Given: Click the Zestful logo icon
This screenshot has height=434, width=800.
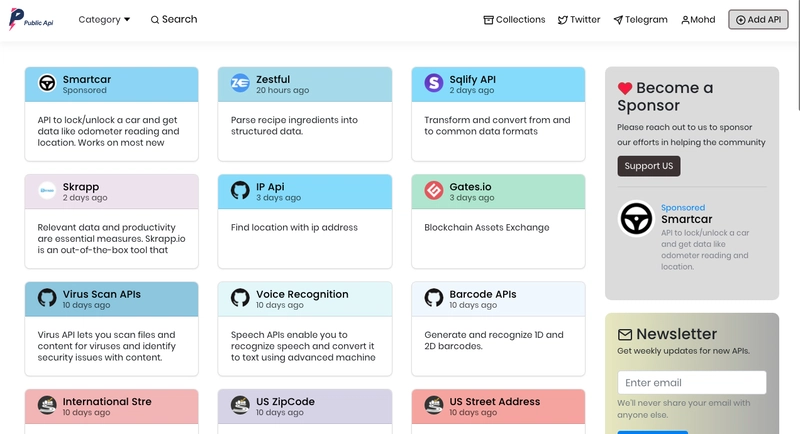Looking at the screenshot, I should 240,83.
